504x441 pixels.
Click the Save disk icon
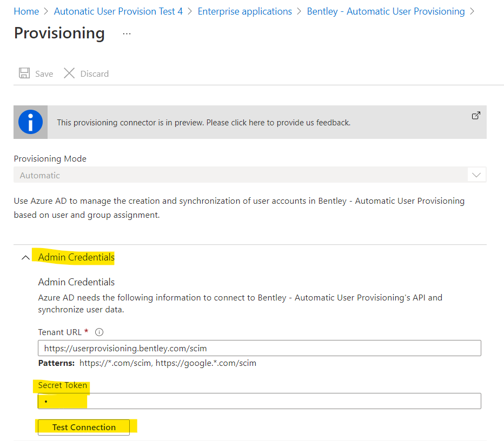(x=24, y=73)
